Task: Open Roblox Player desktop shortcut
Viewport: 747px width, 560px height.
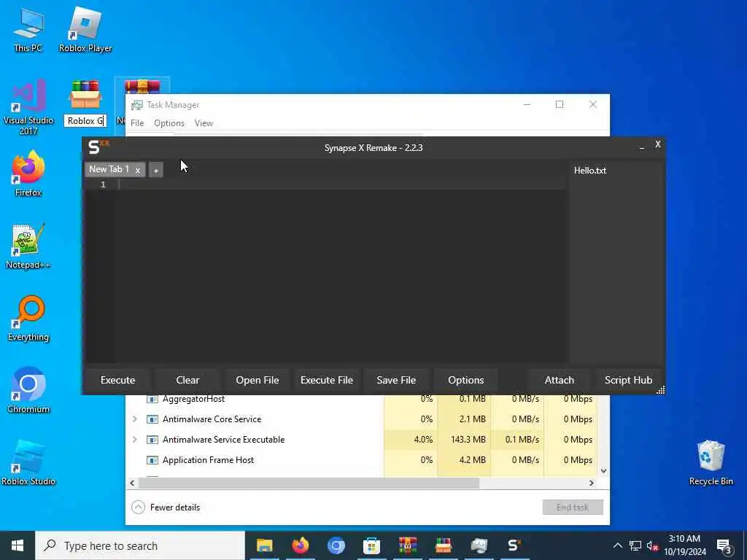Action: pos(85,29)
